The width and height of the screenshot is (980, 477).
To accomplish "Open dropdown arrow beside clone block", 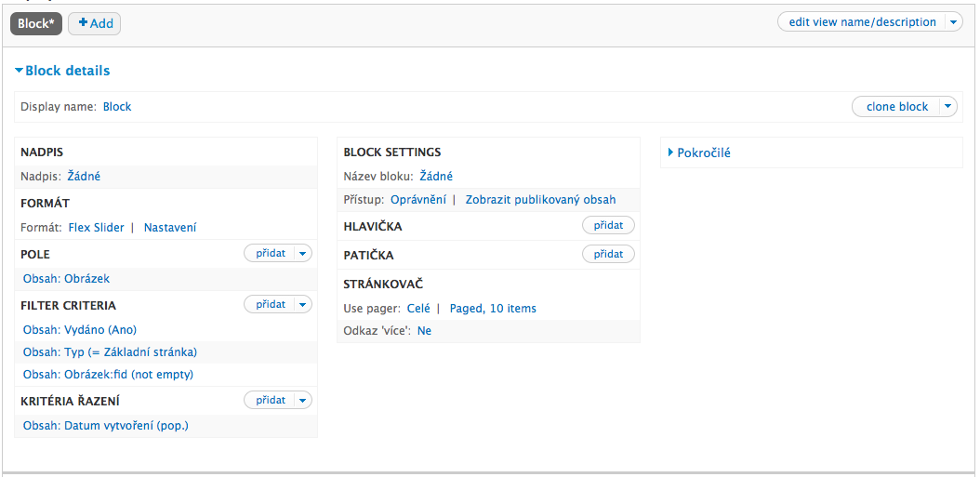I will point(948,106).
